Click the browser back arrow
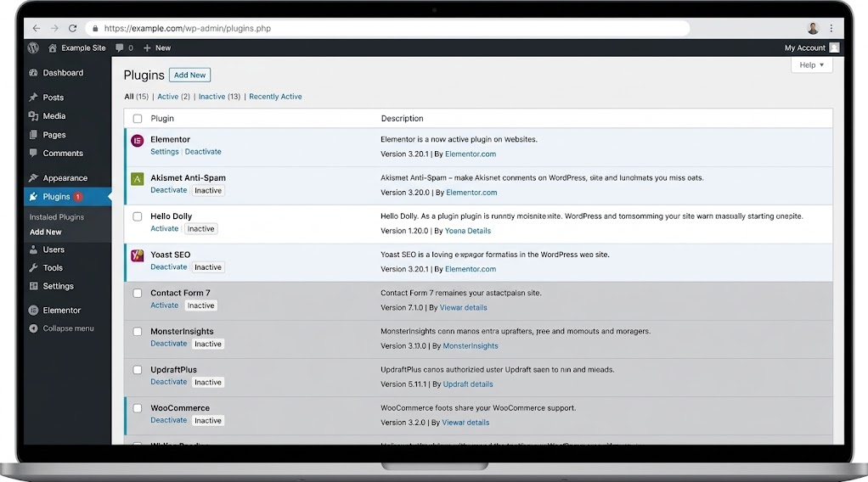Image resolution: width=868 pixels, height=482 pixels. click(37, 28)
